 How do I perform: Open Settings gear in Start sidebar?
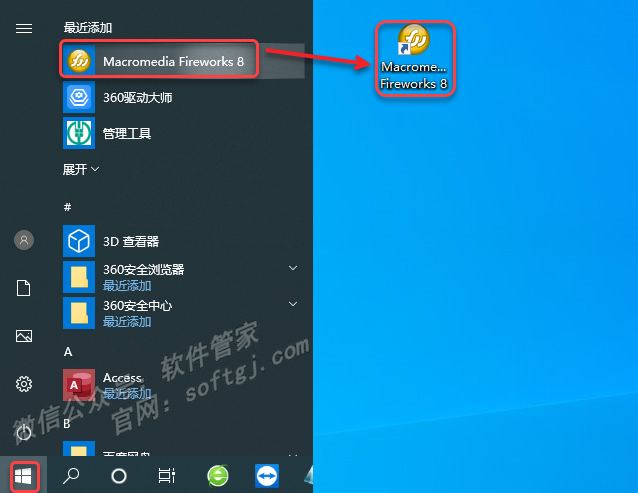click(24, 384)
